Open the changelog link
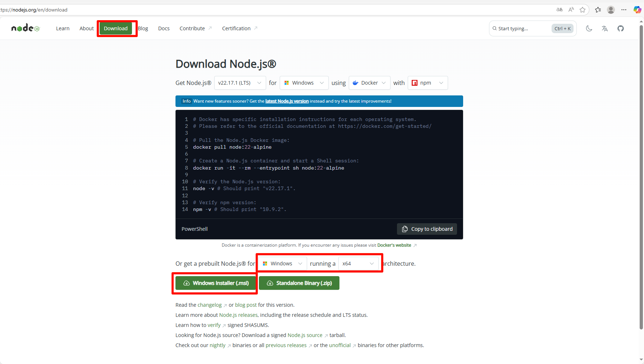 tap(212, 305)
